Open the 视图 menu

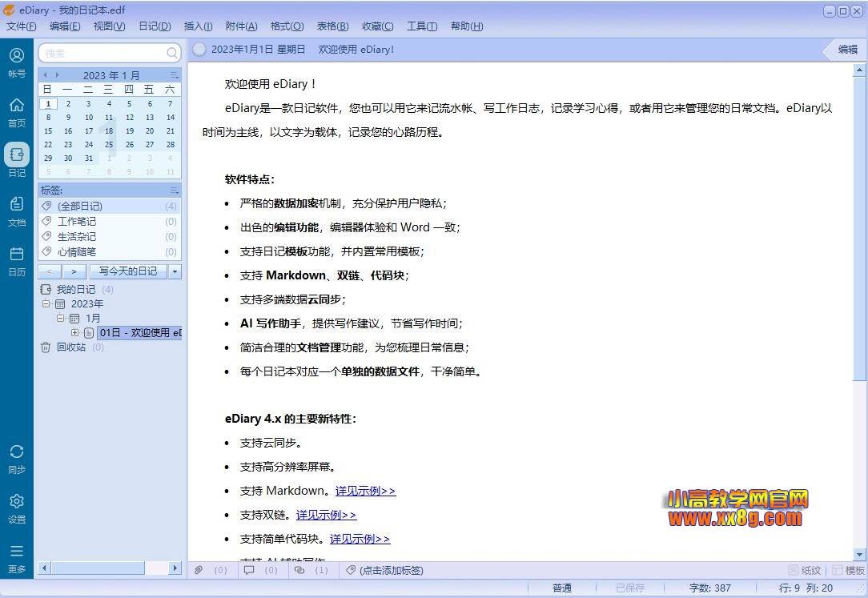[x=109, y=26]
